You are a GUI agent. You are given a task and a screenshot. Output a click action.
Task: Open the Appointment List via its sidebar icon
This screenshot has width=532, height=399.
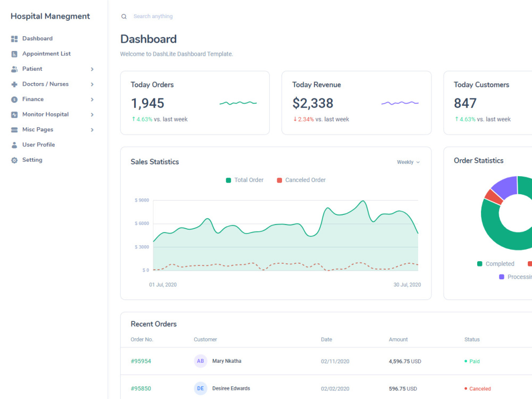pyautogui.click(x=14, y=54)
